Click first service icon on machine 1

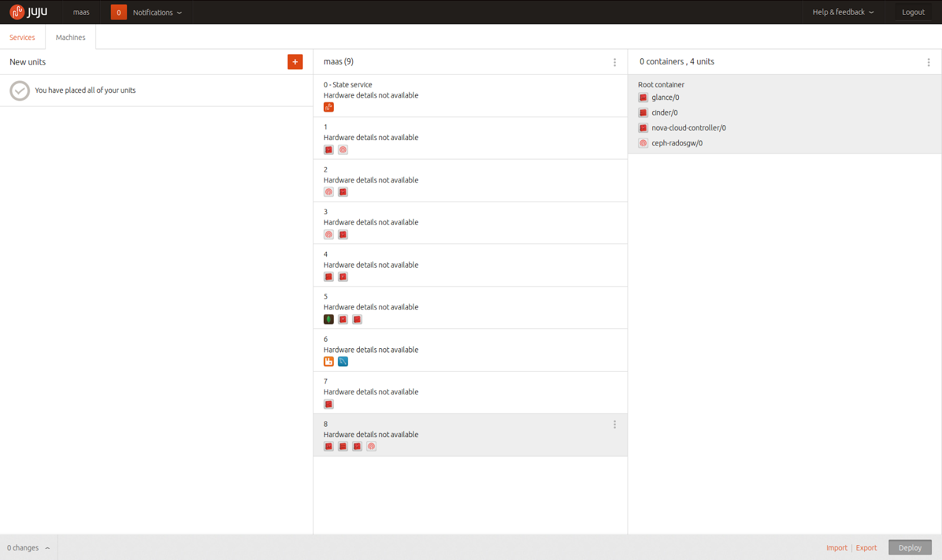pyautogui.click(x=329, y=150)
